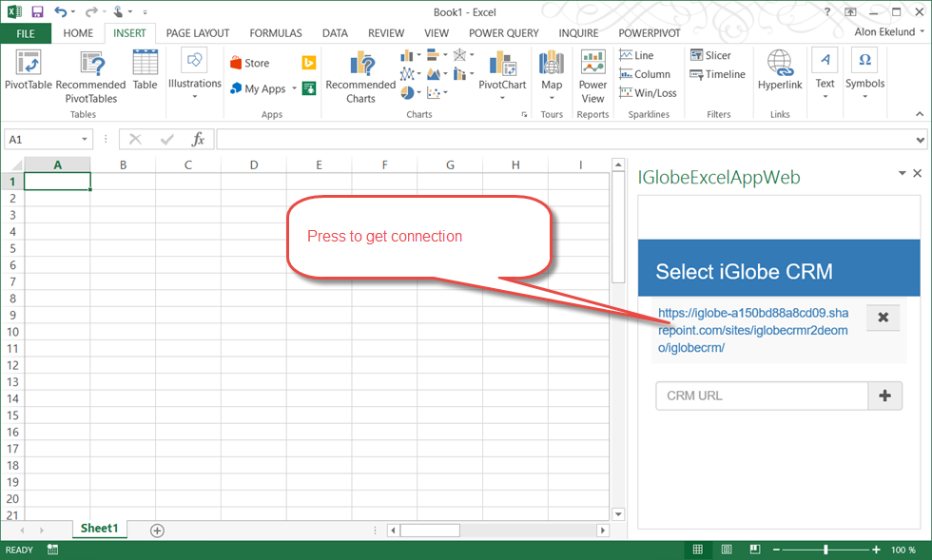Insert a Table from the ribbon
This screenshot has width=932, height=560.
coord(145,70)
